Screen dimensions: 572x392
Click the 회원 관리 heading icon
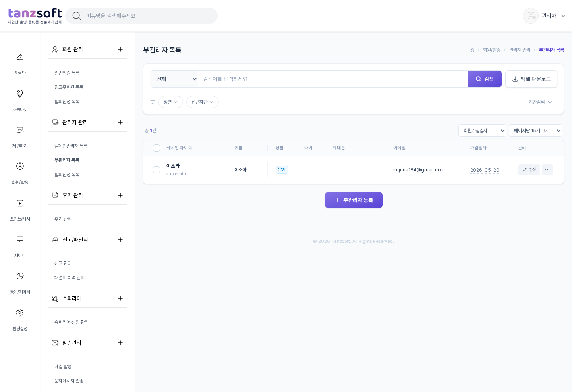[55, 49]
